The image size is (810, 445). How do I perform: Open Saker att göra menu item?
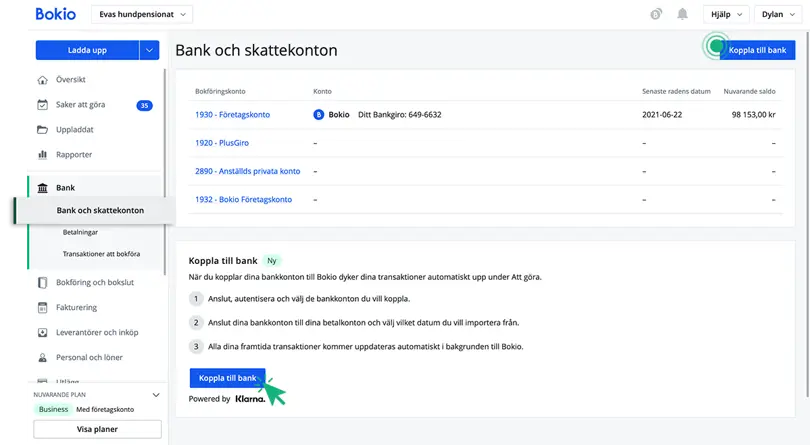point(81,104)
